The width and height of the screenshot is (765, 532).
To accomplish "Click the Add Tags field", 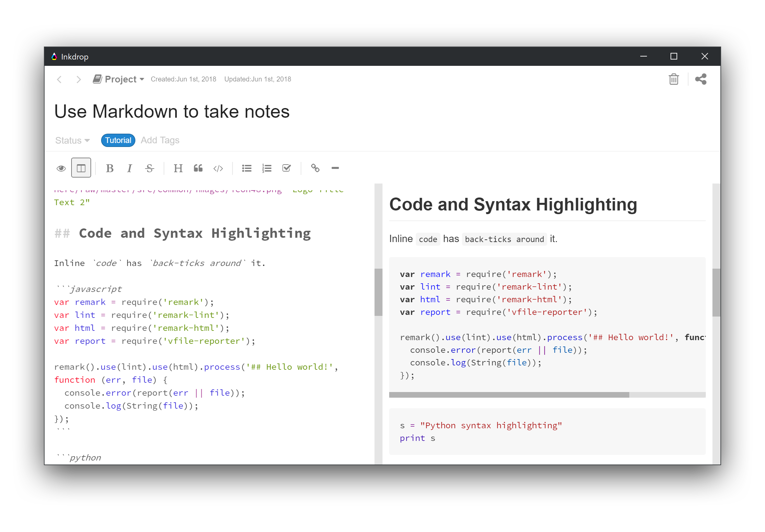I will [160, 140].
